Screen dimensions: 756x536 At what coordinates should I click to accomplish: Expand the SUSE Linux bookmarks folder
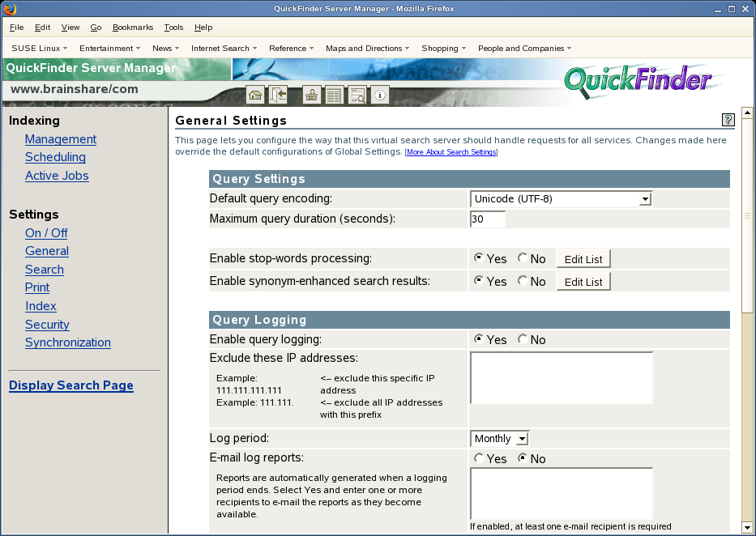coord(39,48)
